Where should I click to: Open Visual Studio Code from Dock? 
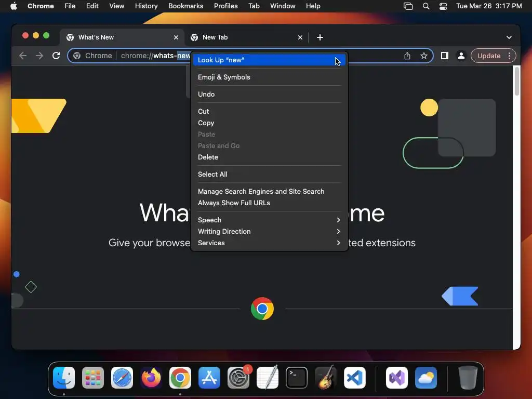click(x=355, y=378)
